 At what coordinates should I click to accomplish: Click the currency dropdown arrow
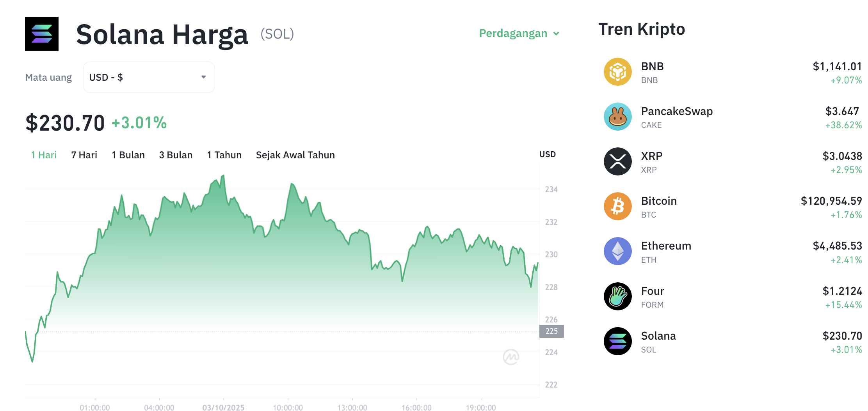click(x=203, y=77)
